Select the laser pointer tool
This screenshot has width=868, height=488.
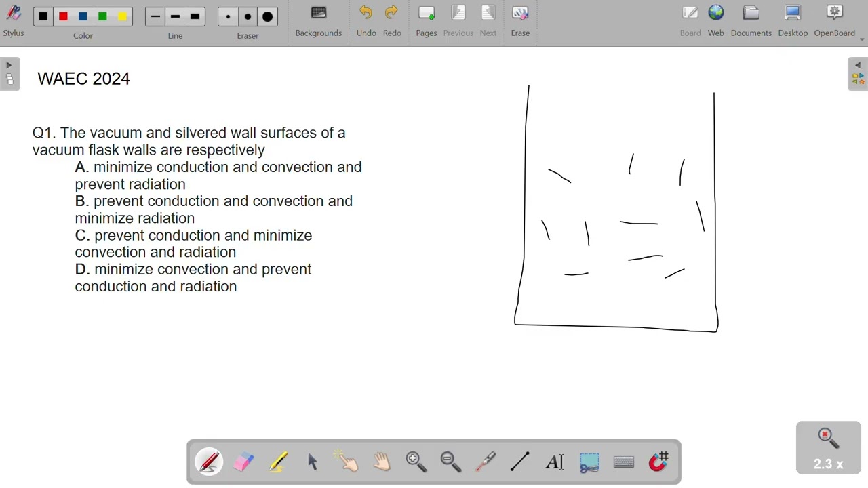[x=486, y=462]
